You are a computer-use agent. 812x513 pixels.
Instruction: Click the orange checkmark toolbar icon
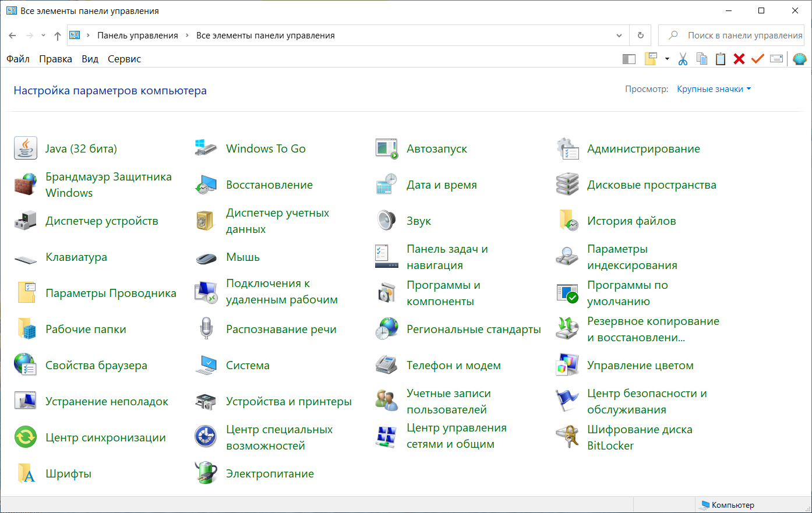point(757,59)
